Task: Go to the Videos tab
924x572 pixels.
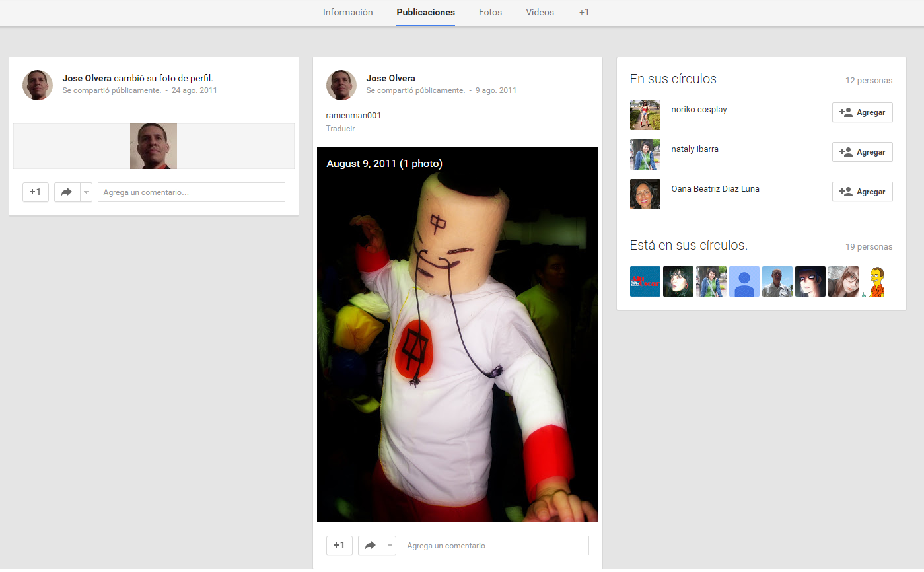Action: coord(540,12)
